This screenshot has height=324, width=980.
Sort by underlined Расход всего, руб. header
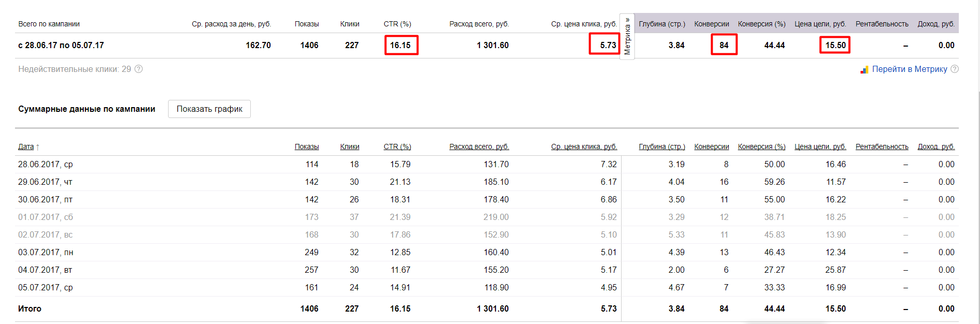pyautogui.click(x=479, y=146)
